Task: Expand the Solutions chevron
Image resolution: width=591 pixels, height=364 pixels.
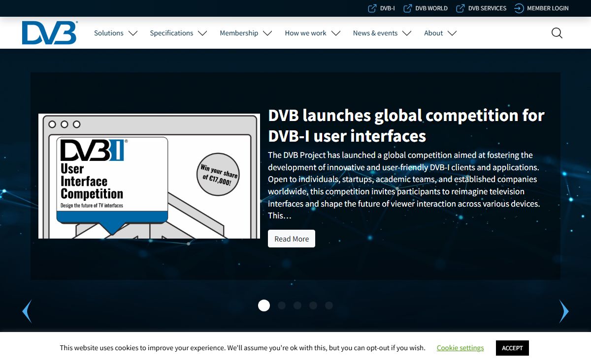Action: (133, 33)
